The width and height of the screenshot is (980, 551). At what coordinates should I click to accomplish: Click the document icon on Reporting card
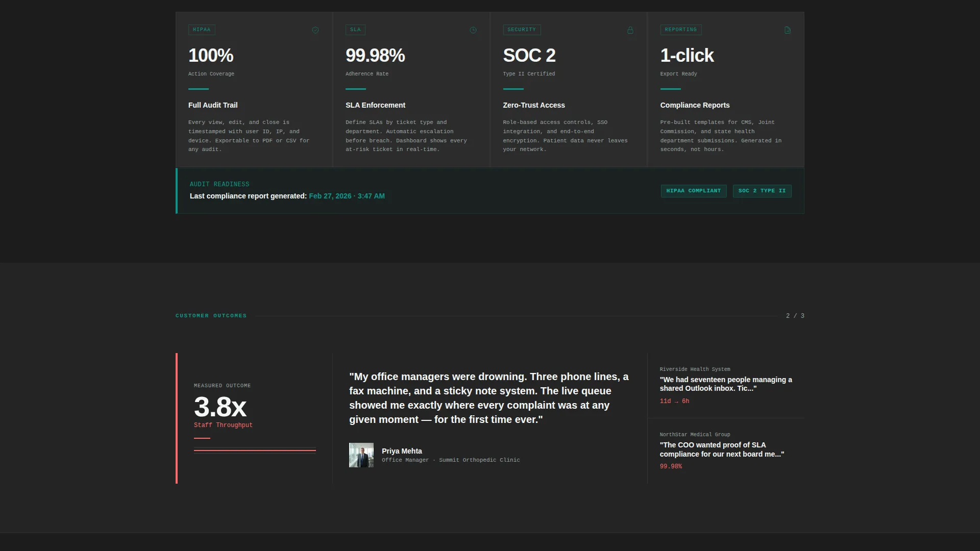point(788,30)
